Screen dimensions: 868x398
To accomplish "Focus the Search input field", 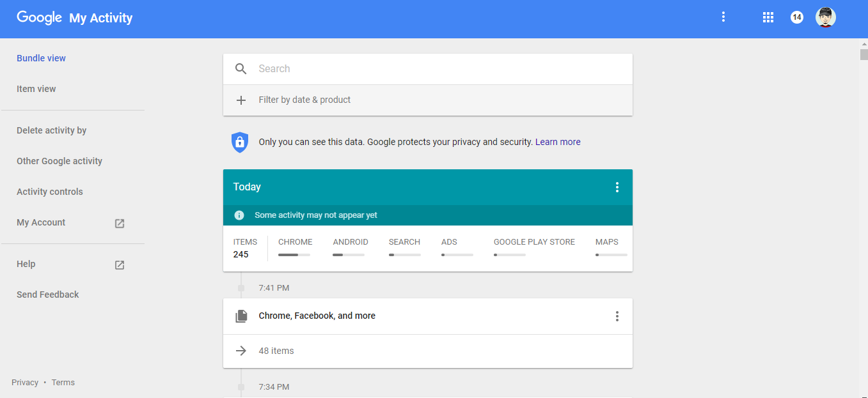I will coord(428,69).
